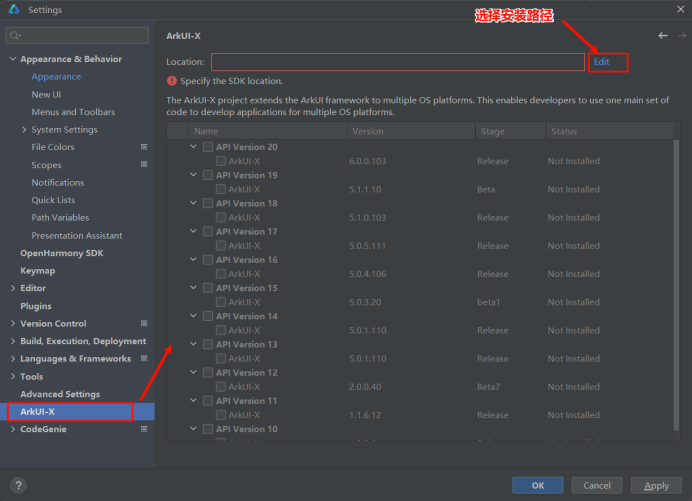The image size is (692, 501).
Task: Check ArkUI-X 5.1.0.103 checkbox
Action: pos(221,218)
